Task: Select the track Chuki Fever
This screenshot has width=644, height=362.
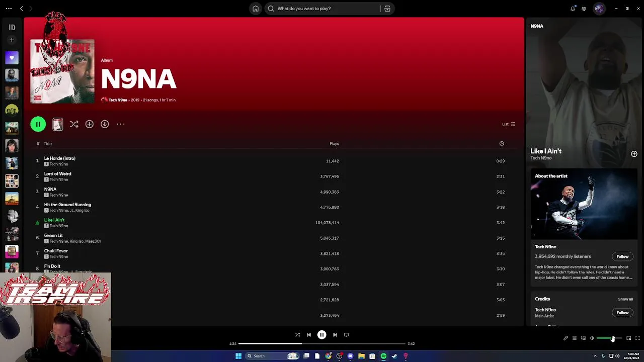Action: [x=56, y=251]
